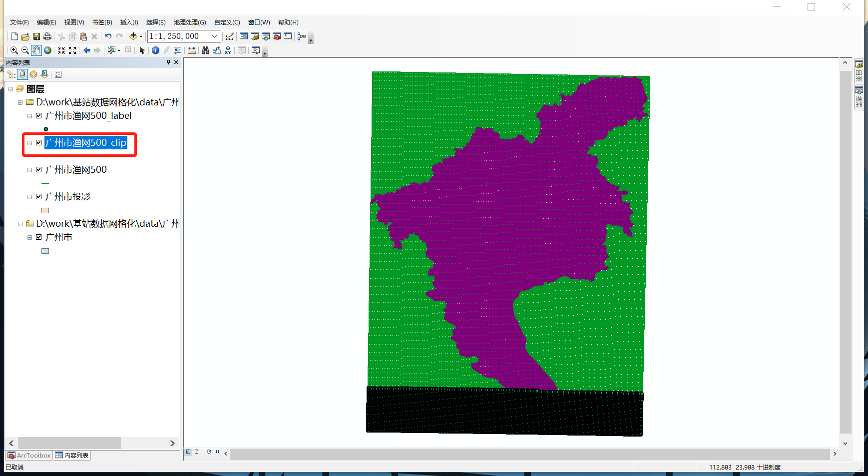Save the current map document
Viewport: 868px width, 476px height.
[x=36, y=36]
